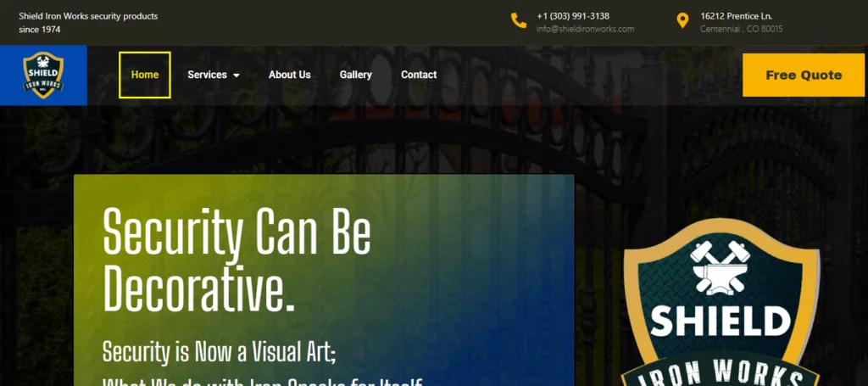Image resolution: width=868 pixels, height=386 pixels.
Task: Click the phone handset icon
Action: click(x=518, y=20)
